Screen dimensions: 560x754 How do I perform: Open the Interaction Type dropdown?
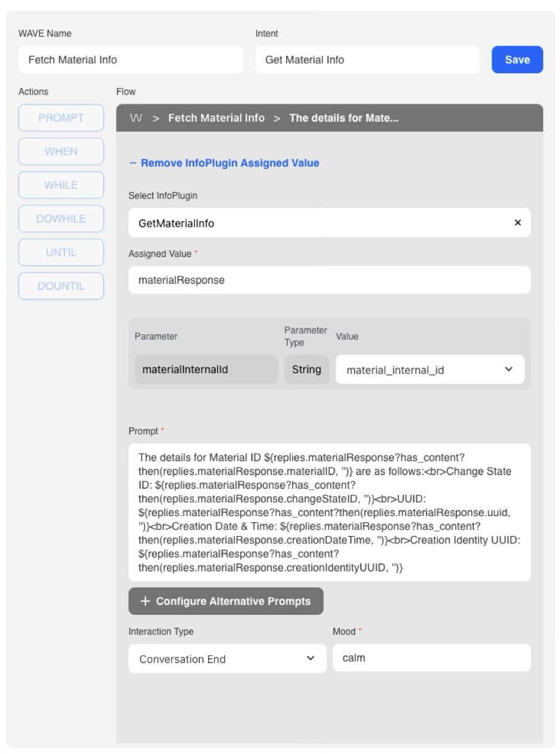[x=227, y=659]
